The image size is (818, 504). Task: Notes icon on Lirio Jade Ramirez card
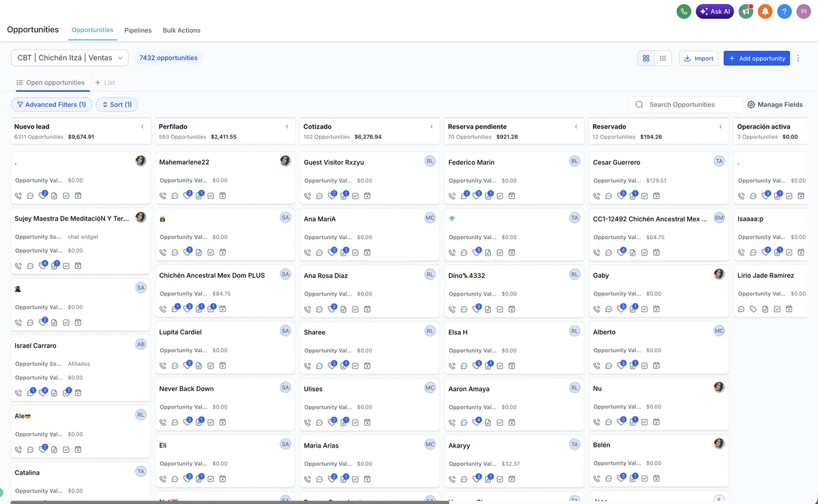pyautogui.click(x=766, y=309)
